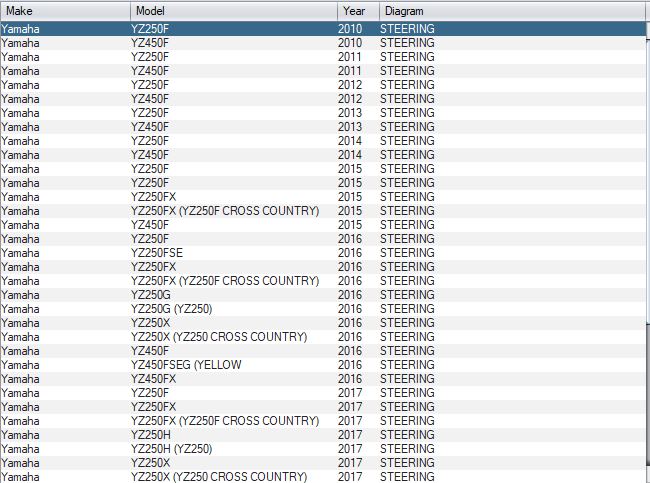Highlight the 2013 YZ250F entry

323,113
